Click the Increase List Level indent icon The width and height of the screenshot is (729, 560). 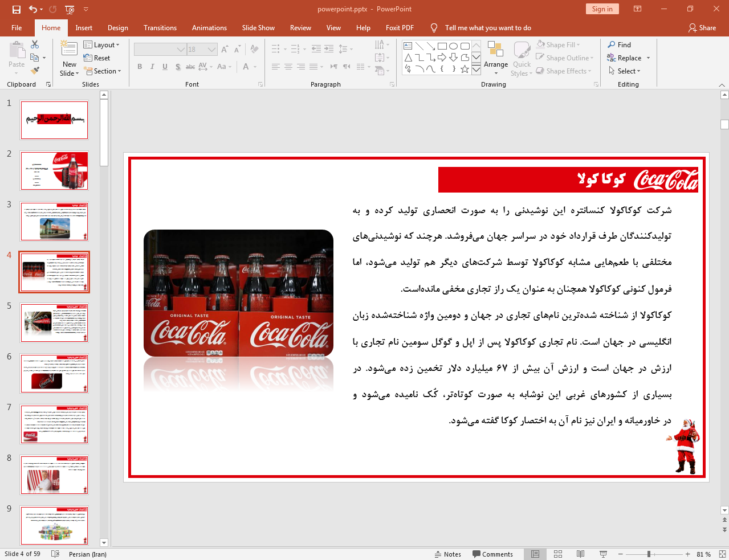tap(329, 49)
